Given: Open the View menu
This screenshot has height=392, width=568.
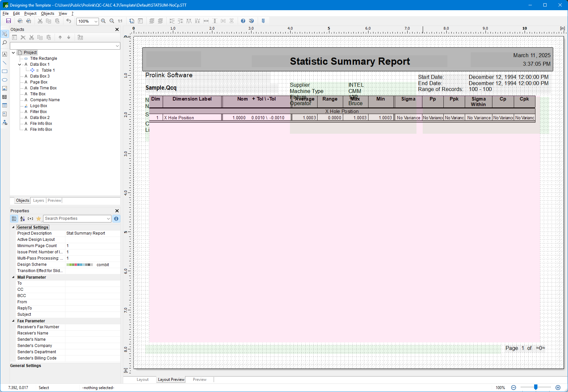Looking at the screenshot, I should [63, 13].
